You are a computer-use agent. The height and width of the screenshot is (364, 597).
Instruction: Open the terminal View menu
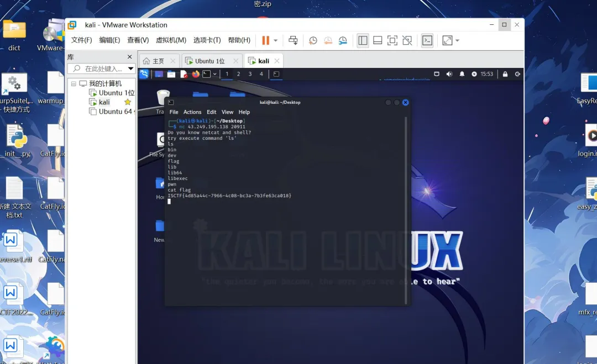(227, 112)
